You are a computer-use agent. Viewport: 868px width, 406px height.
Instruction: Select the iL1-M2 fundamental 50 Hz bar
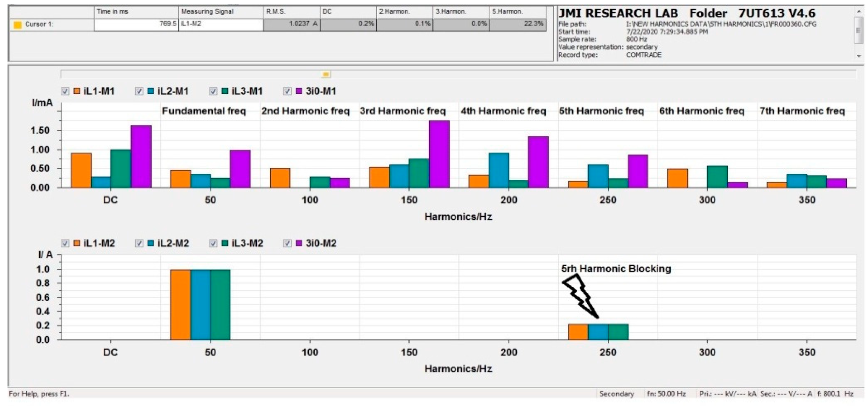pos(180,304)
